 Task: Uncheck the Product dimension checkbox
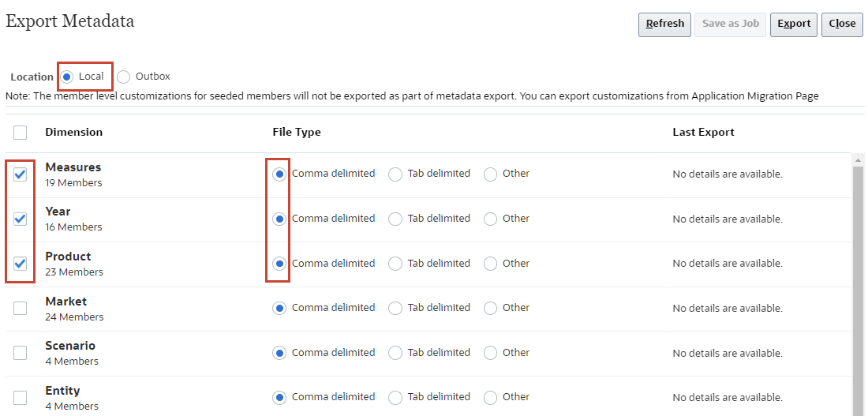click(21, 264)
